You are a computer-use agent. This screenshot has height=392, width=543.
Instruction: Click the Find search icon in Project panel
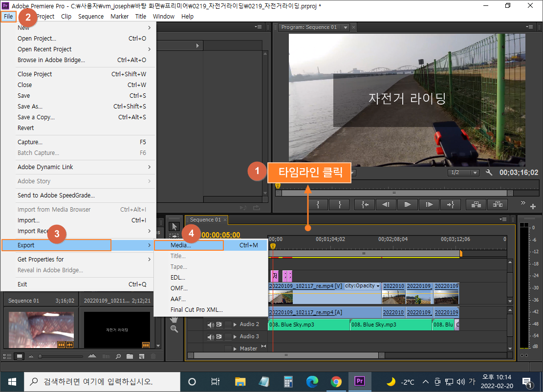pyautogui.click(x=118, y=356)
